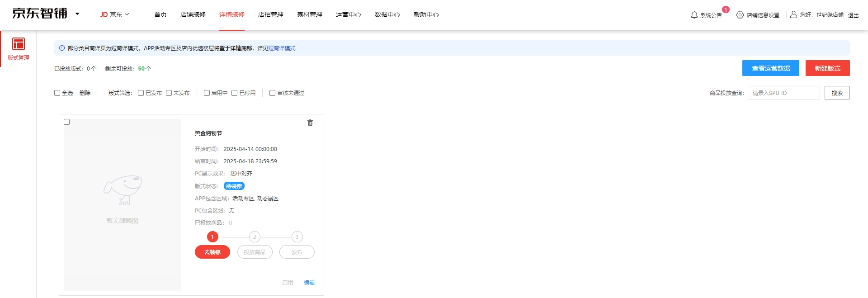This screenshot has width=868, height=298.
Task: Select the 黄金购物节 card checkbox
Action: click(67, 122)
